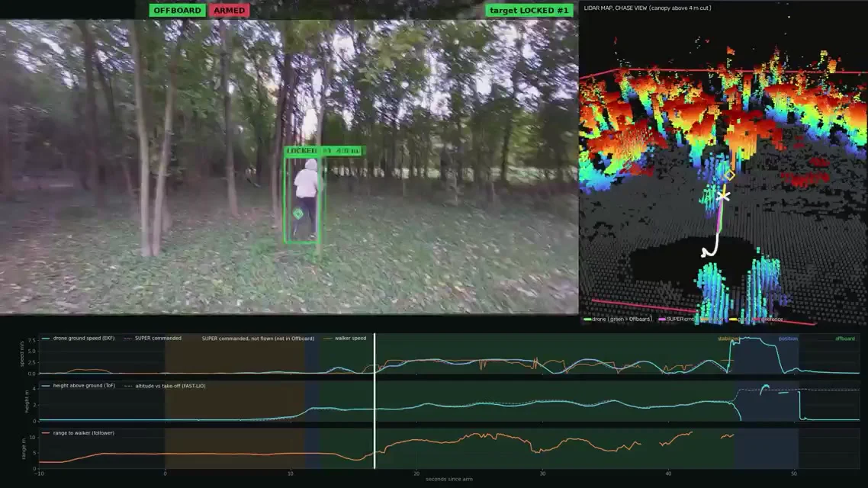Viewport: 868px width, 488px height.
Task: Click the 'speed m/s' axis label
Action: (x=23, y=354)
